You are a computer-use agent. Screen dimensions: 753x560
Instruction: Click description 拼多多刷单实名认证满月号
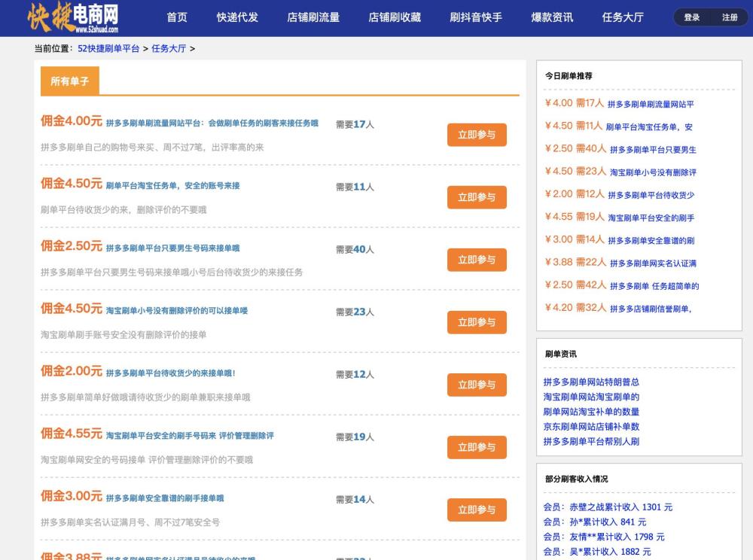[130, 522]
